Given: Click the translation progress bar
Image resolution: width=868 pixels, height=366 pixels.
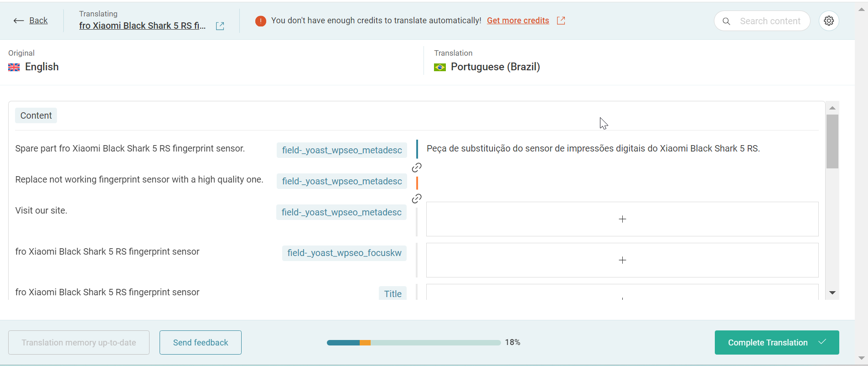Looking at the screenshot, I should pyautogui.click(x=413, y=343).
